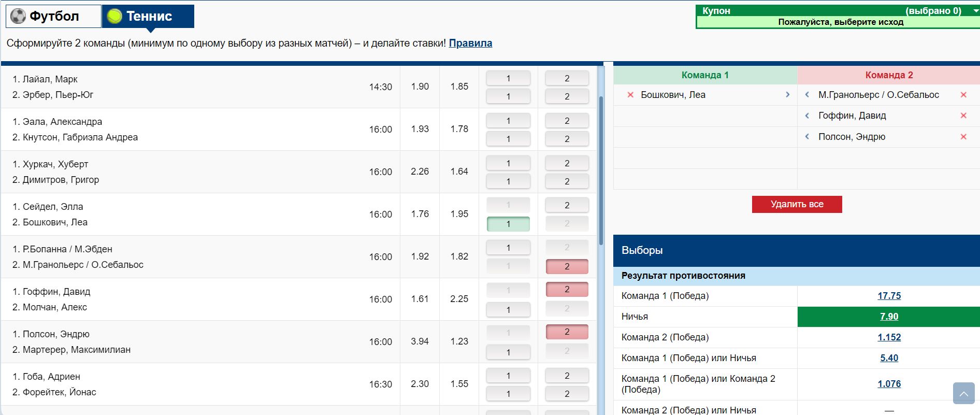Switch to the Футбол tab
This screenshot has height=415, width=980.
[x=53, y=16]
